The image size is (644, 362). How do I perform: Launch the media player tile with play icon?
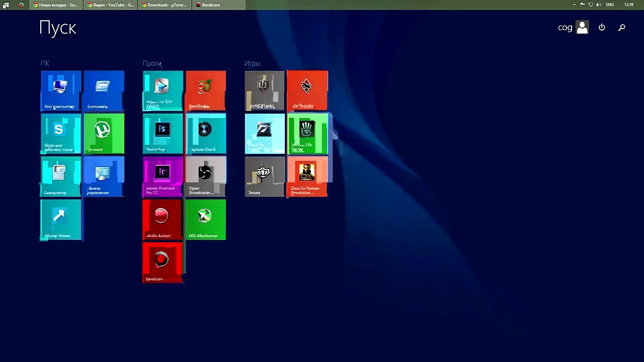163,90
